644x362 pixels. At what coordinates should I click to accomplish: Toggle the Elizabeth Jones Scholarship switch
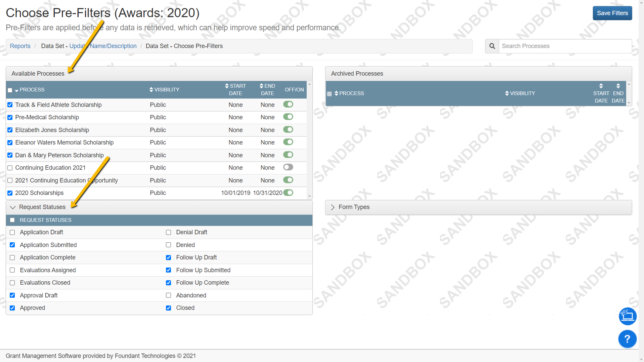288,130
